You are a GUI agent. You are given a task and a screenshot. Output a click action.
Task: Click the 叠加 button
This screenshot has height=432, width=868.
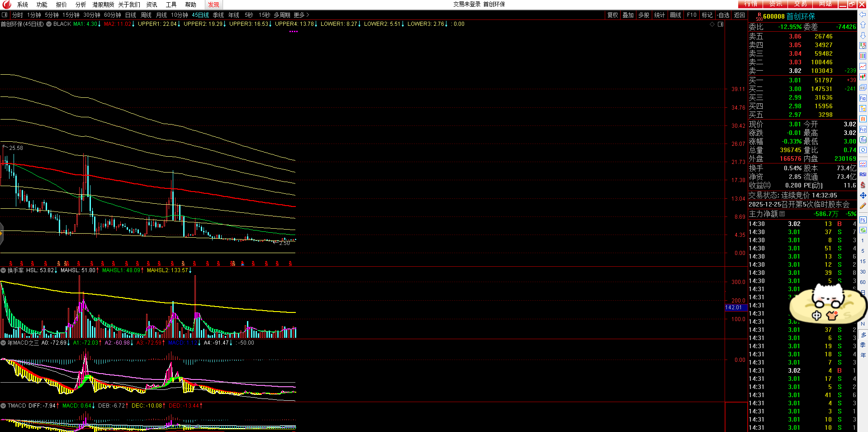(628, 15)
